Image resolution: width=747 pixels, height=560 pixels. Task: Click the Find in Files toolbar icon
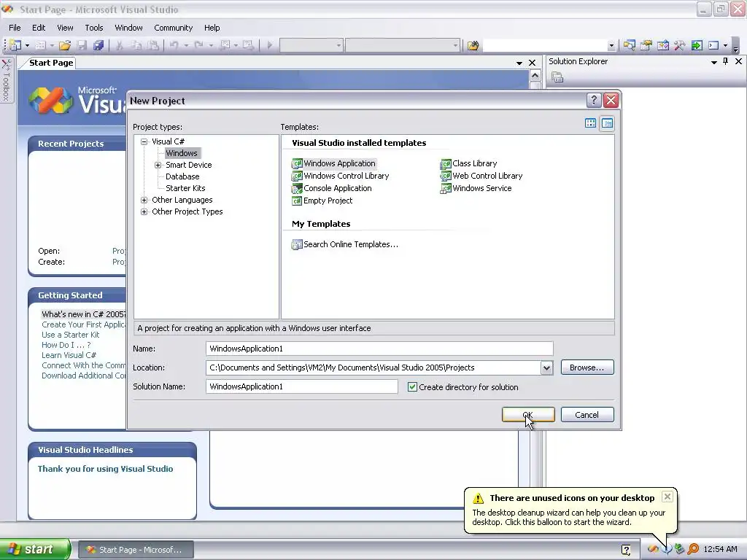(473, 46)
